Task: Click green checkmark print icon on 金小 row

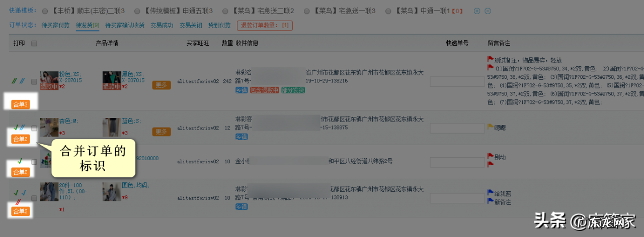Action: 19,161
